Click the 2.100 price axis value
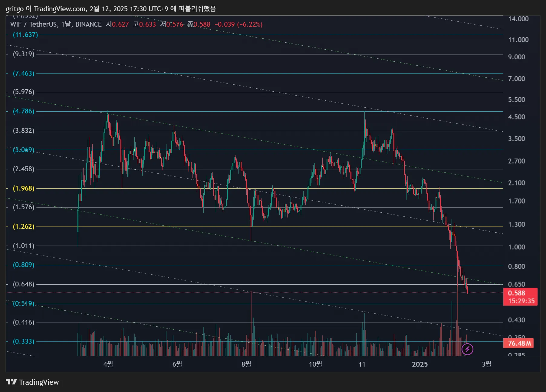The width and height of the screenshot is (546, 392). 517,183
